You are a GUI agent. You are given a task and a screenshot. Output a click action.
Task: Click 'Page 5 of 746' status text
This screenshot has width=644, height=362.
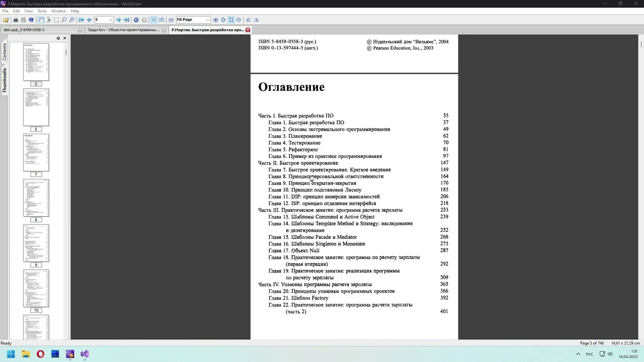(x=592, y=343)
